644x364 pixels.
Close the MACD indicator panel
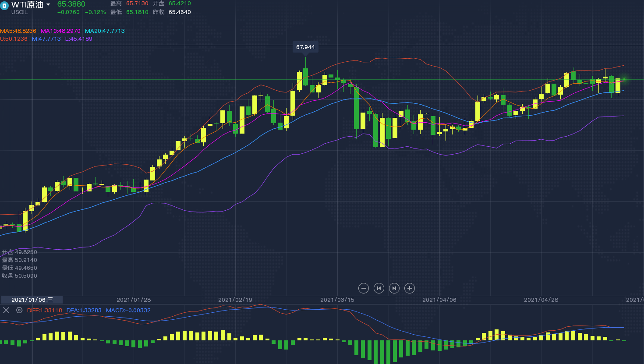(6, 310)
